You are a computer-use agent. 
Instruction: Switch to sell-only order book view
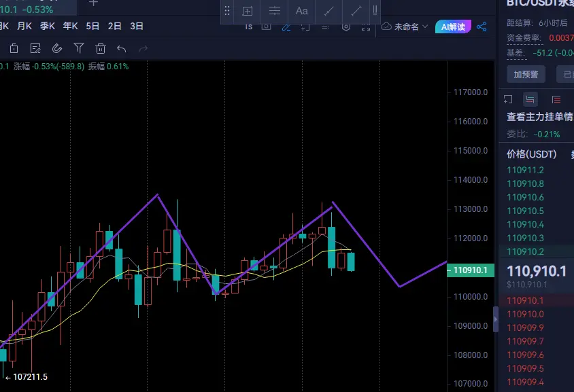pyautogui.click(x=556, y=99)
